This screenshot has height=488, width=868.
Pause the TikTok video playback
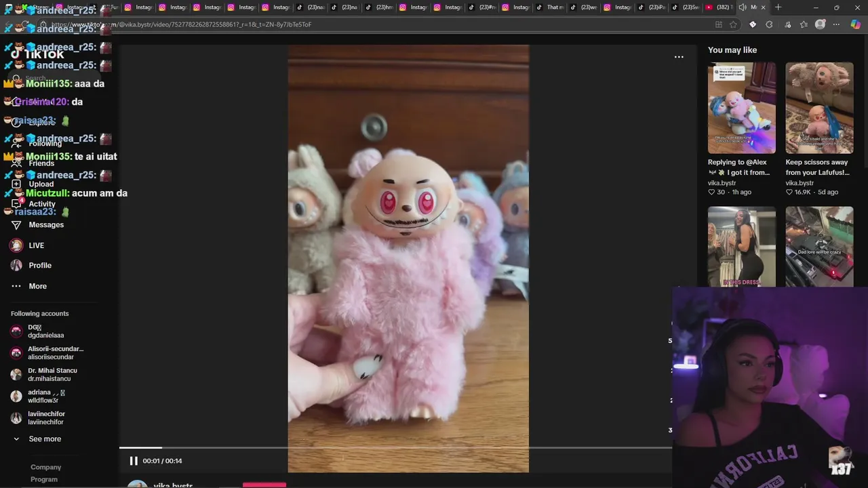click(134, 461)
